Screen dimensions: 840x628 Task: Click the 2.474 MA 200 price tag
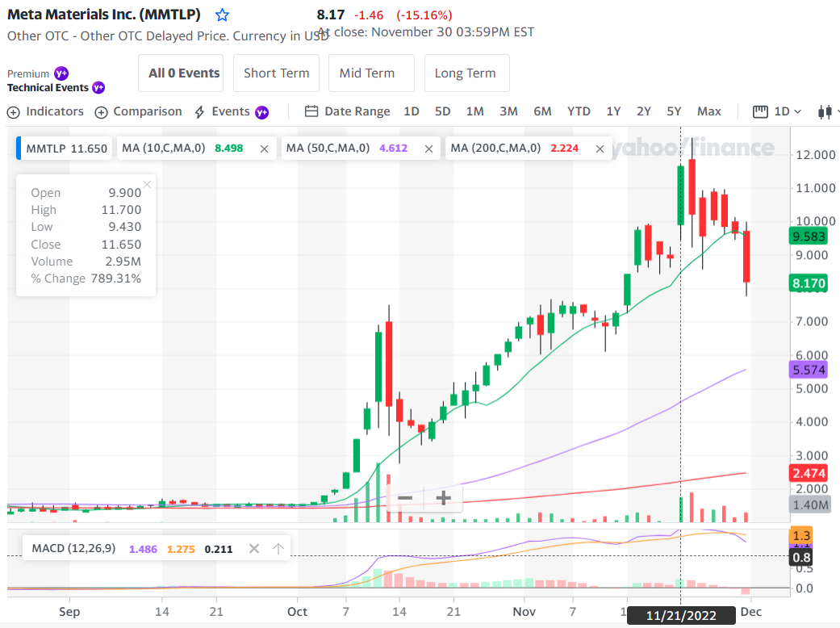click(809, 473)
